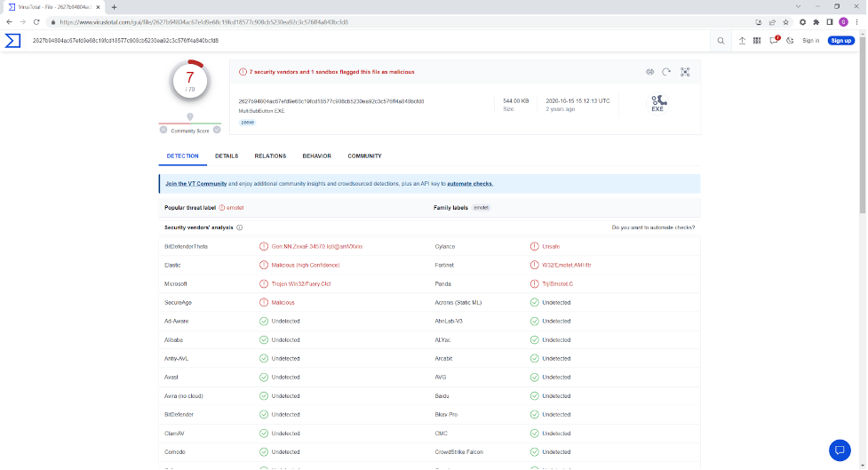
Task: Click the community score marker pin
Action: click(x=190, y=116)
